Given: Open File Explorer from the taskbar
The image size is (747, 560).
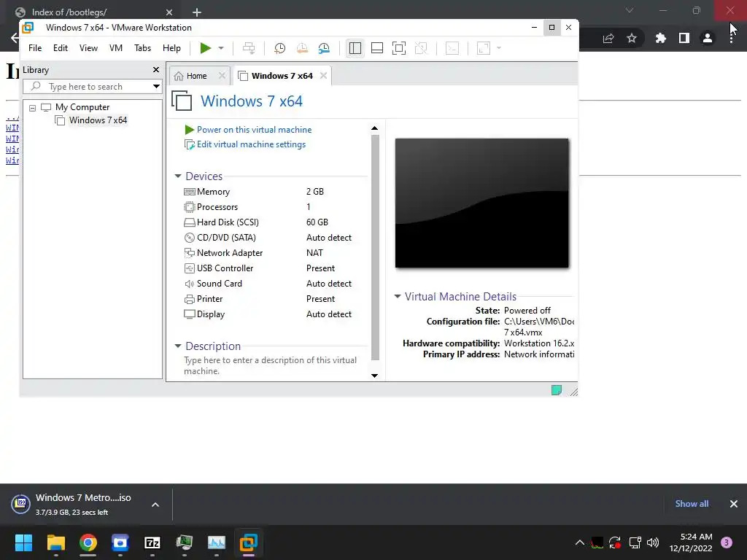Looking at the screenshot, I should (55, 542).
